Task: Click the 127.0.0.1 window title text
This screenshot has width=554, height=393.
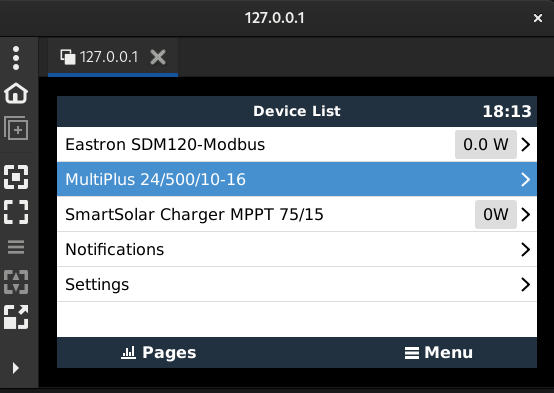Action: (x=275, y=18)
